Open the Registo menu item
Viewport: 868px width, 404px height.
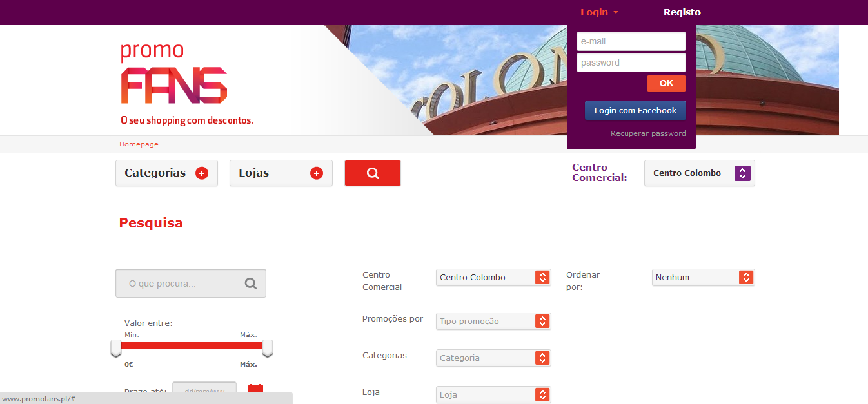(x=682, y=12)
